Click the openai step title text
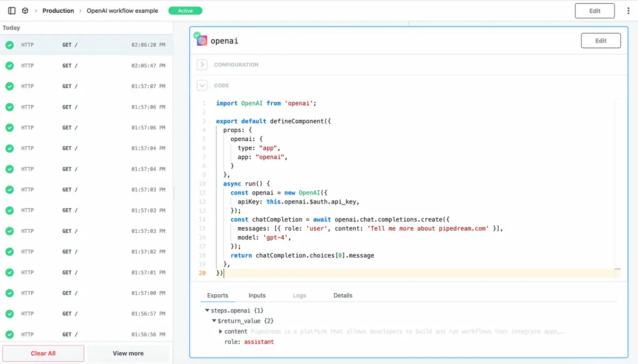638x364 pixels. pos(224,41)
